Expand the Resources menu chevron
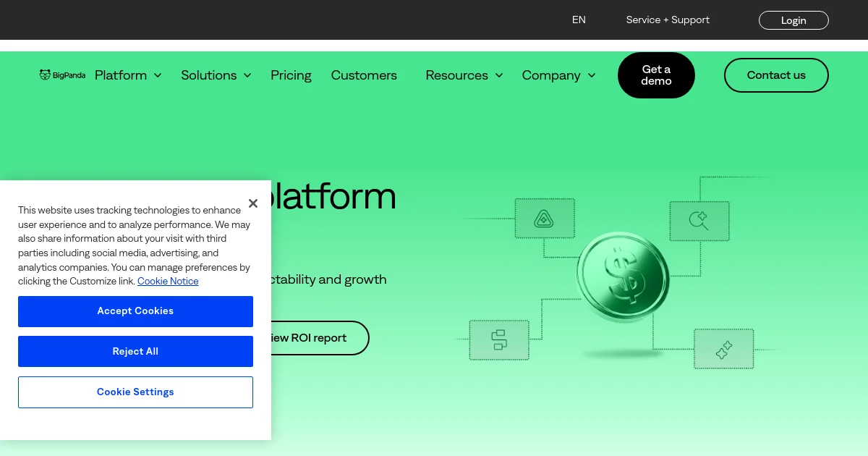Image resolution: width=868 pixels, height=456 pixels. pyautogui.click(x=499, y=75)
